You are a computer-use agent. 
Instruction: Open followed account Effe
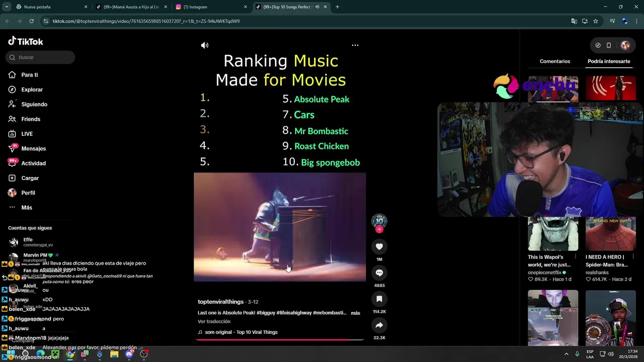click(x=30, y=242)
